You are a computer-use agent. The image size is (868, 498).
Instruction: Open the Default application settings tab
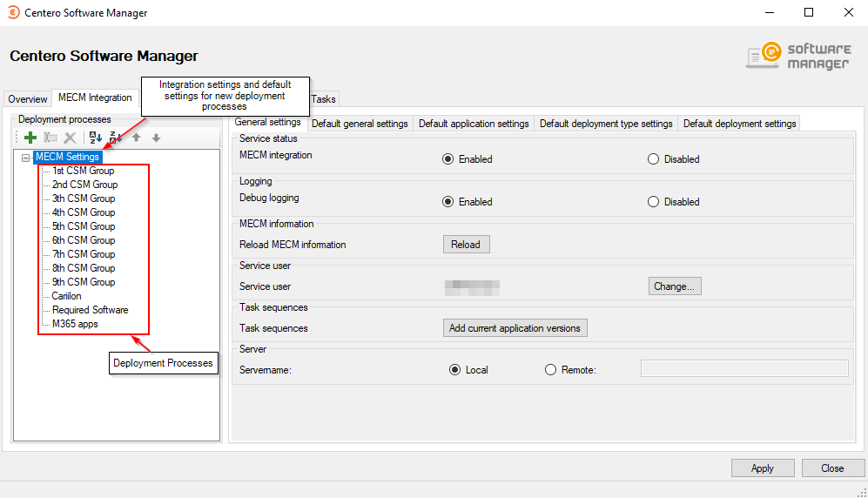474,124
